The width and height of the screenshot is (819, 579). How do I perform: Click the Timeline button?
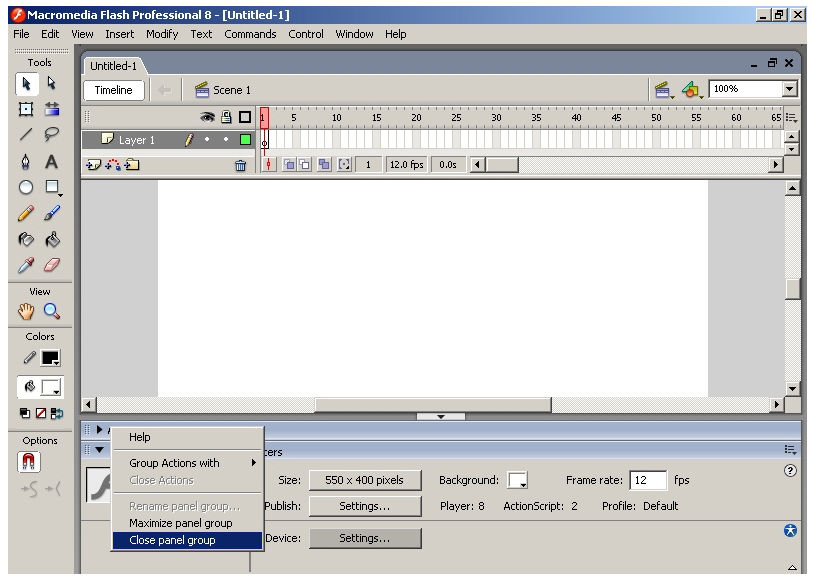(114, 90)
